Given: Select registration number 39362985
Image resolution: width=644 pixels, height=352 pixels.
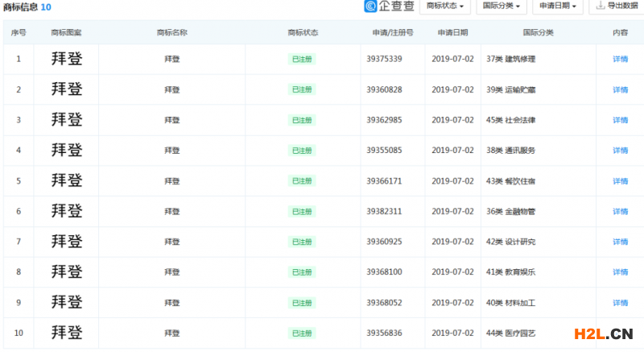Looking at the screenshot, I should pyautogui.click(x=384, y=120).
